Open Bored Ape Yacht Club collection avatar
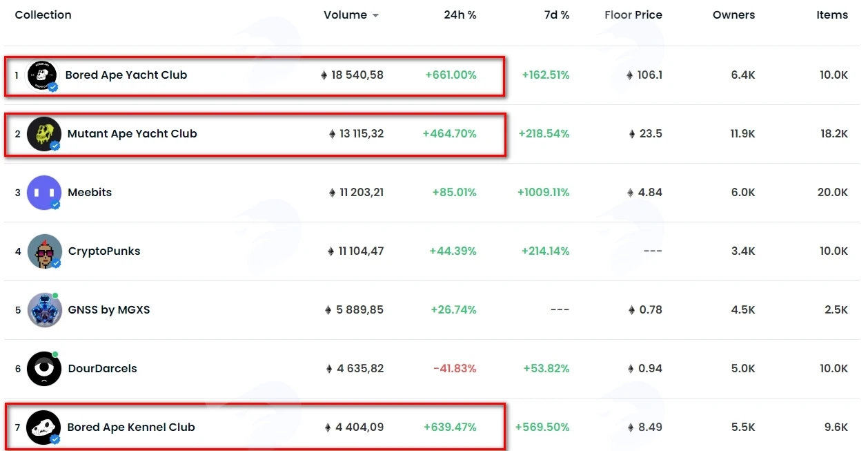The width and height of the screenshot is (868, 451). pyautogui.click(x=41, y=75)
